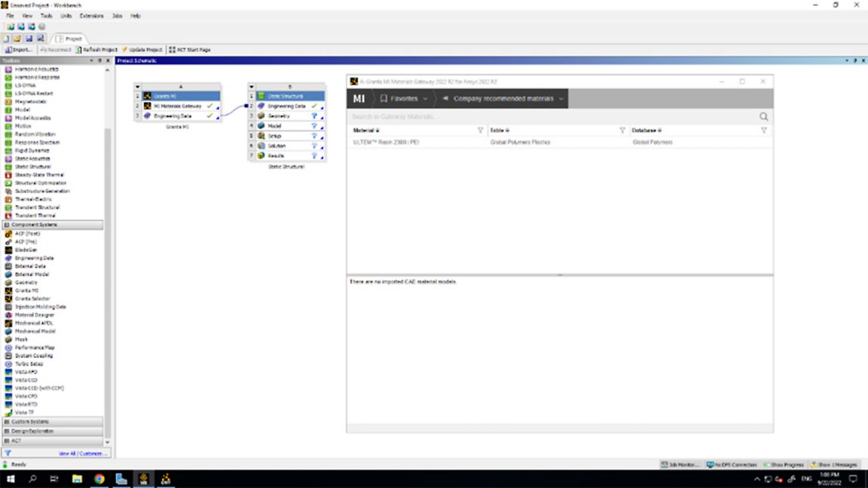Collapse system A using its header arrow
Screen dimensions: 868x488
(x=137, y=86)
